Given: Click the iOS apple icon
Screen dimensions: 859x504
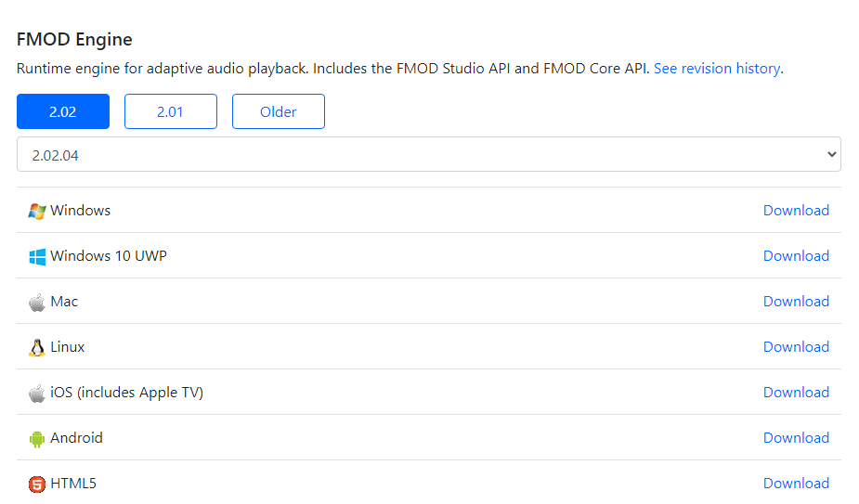Looking at the screenshot, I should coord(37,393).
